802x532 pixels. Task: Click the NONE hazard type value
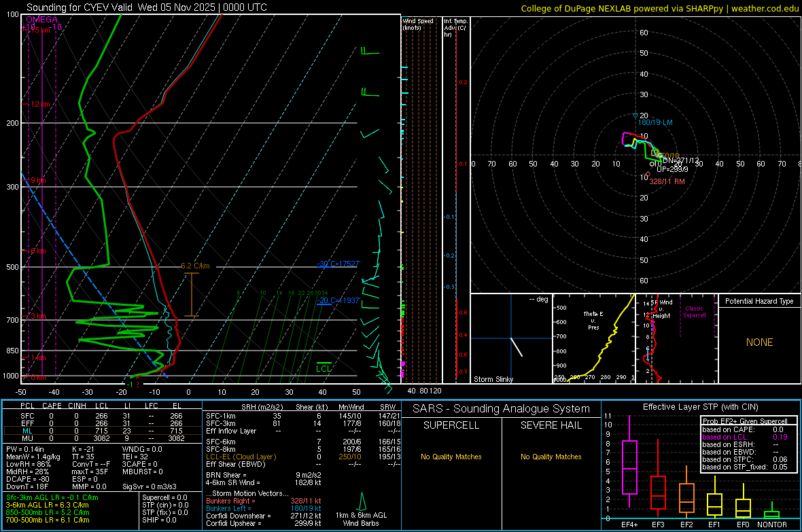(x=760, y=342)
